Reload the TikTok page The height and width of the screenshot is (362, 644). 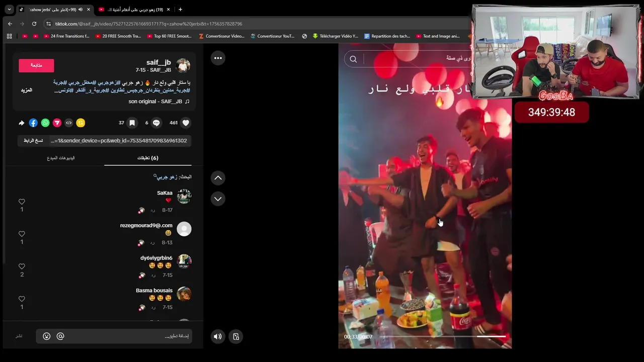click(x=34, y=24)
